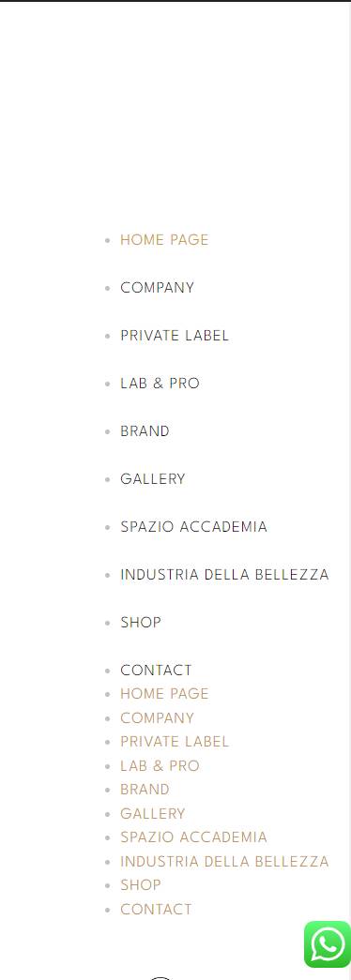This screenshot has width=351, height=980.
Task: Select dark PRIVATE LABEL menu entry
Action: point(175,336)
